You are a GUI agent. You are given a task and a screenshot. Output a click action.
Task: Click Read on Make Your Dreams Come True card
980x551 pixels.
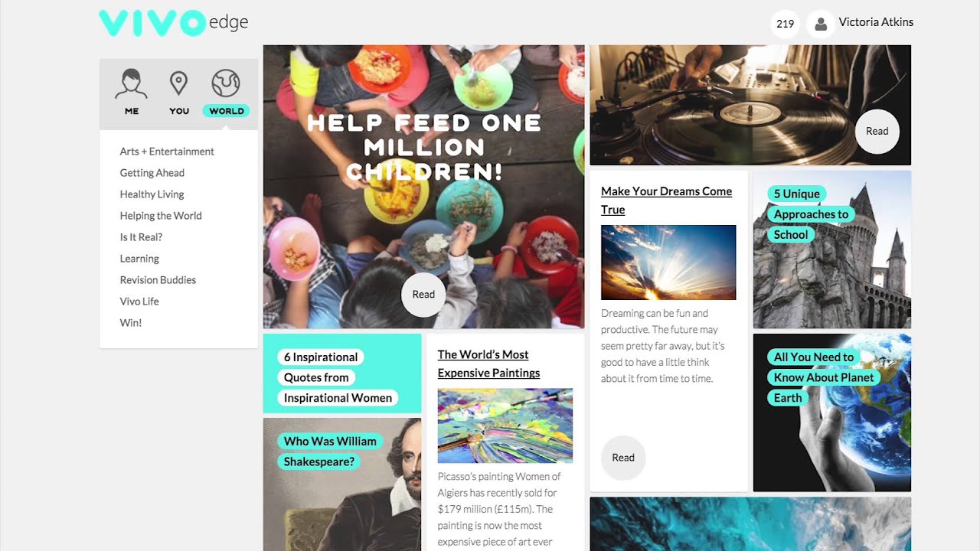[x=623, y=458]
